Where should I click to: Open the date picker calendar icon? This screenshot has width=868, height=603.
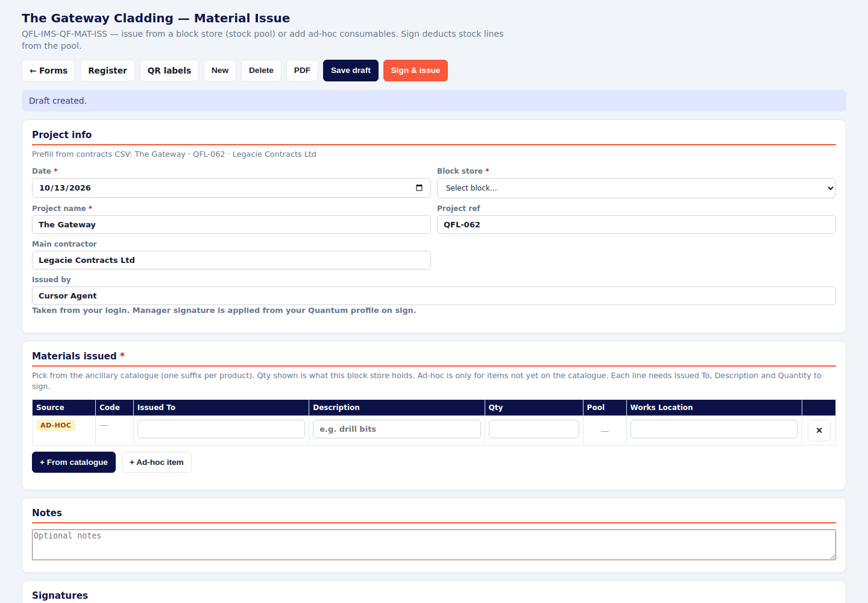pyautogui.click(x=419, y=188)
